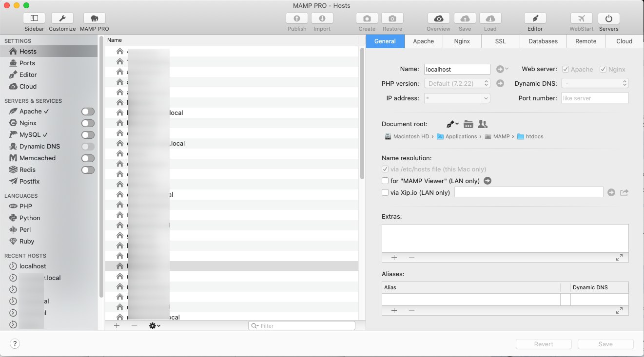644x357 pixels.
Task: Open the Dynamic DNS dropdown
Action: 595,83
